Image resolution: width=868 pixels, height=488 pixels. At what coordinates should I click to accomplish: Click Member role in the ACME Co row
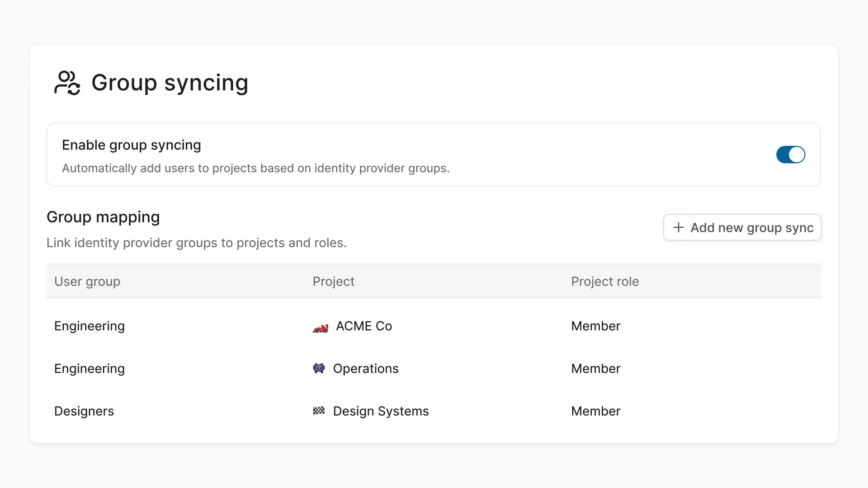coord(595,326)
